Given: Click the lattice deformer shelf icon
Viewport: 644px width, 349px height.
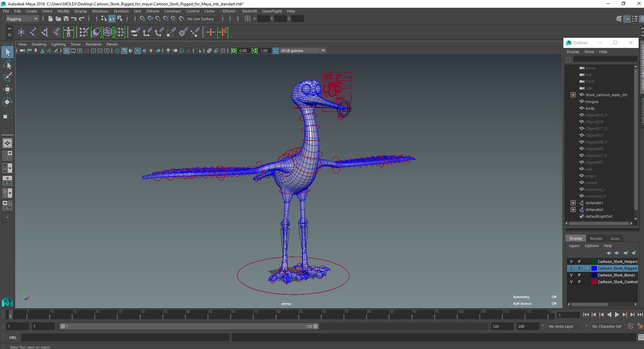Looking at the screenshot, I should (x=108, y=32).
